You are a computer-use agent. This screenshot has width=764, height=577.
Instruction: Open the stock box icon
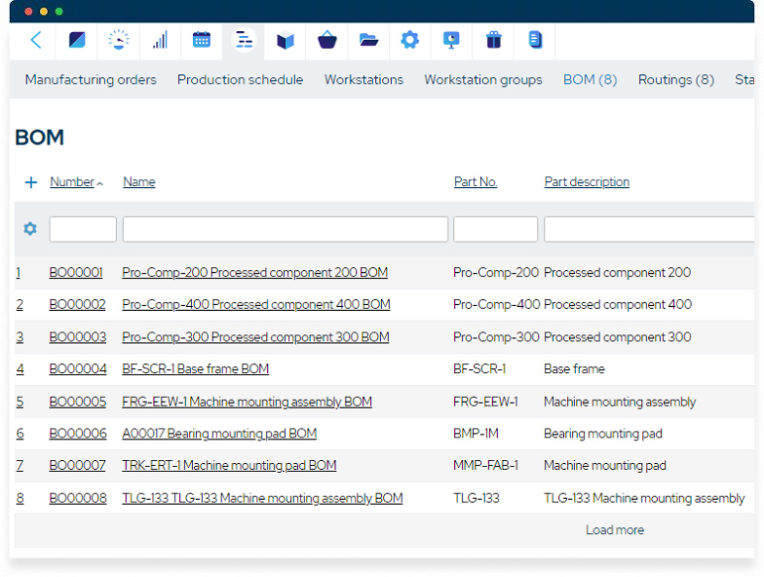click(x=286, y=40)
